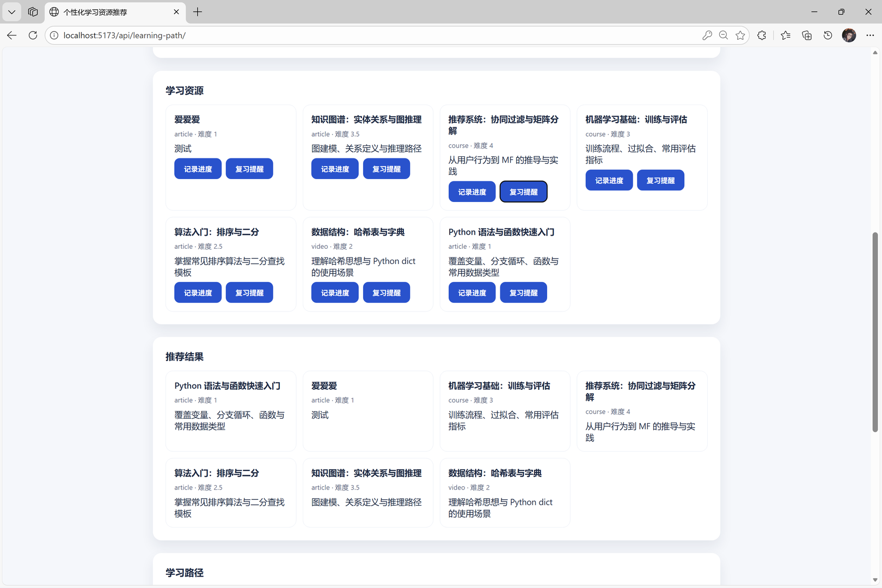This screenshot has height=588, width=882.
Task: Navigate back using the browser back arrow
Action: click(x=12, y=35)
